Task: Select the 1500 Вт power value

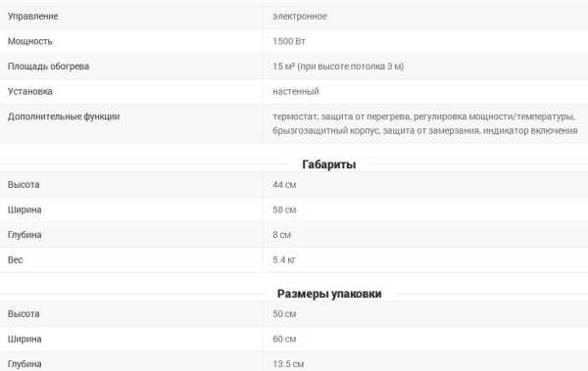Action: (289, 41)
